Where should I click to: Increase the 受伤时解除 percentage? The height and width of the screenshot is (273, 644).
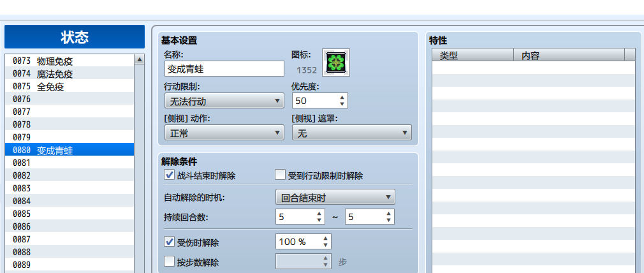coord(325,239)
